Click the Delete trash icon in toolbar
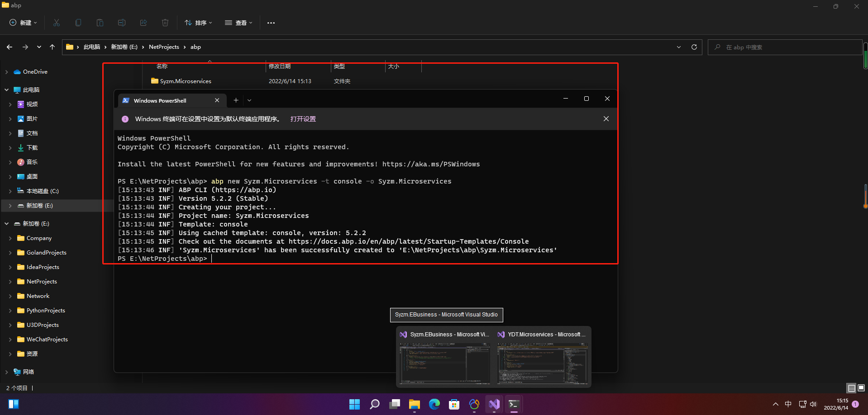The height and width of the screenshot is (415, 868). point(165,23)
